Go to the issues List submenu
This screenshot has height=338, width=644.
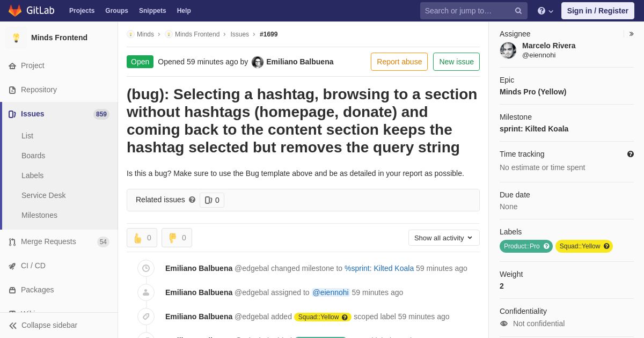pos(27,136)
